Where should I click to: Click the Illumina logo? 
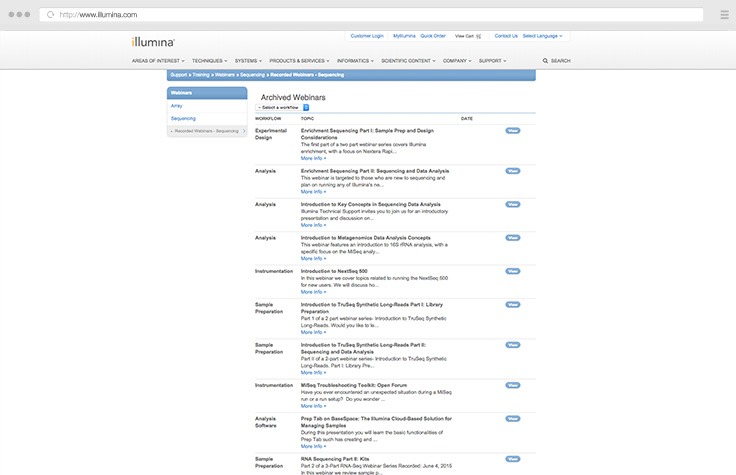click(x=153, y=42)
